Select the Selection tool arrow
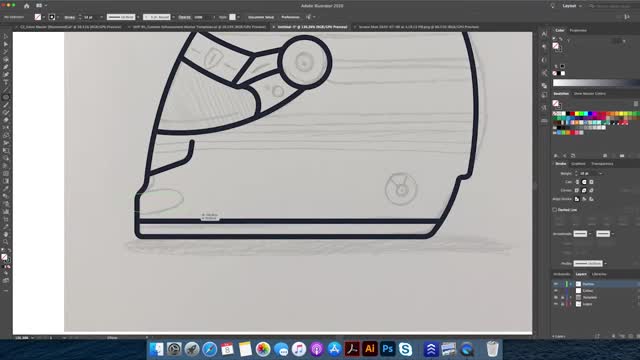 [6, 37]
